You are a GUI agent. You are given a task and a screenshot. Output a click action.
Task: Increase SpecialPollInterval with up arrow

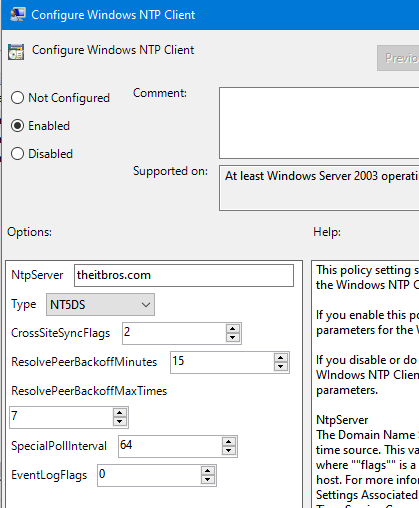tap(229, 442)
